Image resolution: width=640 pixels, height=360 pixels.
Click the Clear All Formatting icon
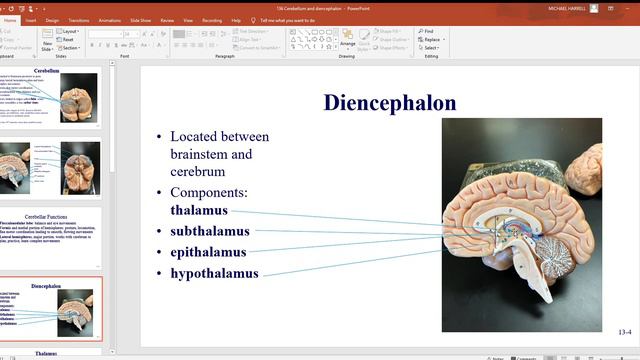(163, 34)
